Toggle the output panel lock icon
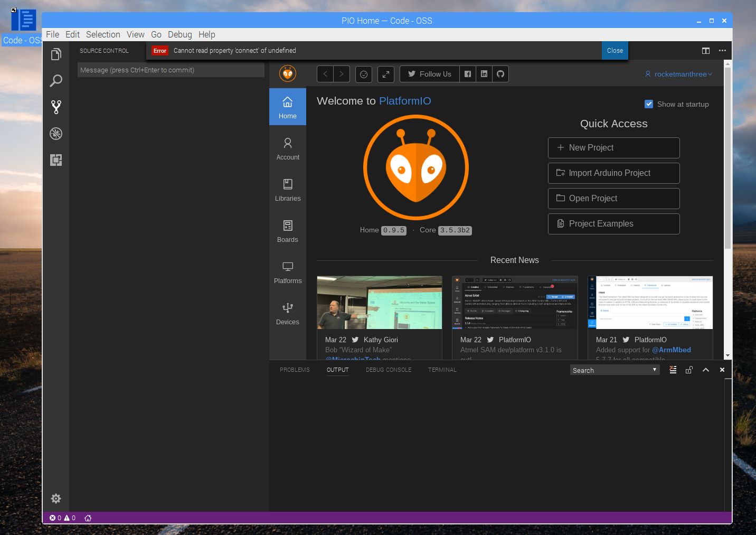 tap(689, 370)
